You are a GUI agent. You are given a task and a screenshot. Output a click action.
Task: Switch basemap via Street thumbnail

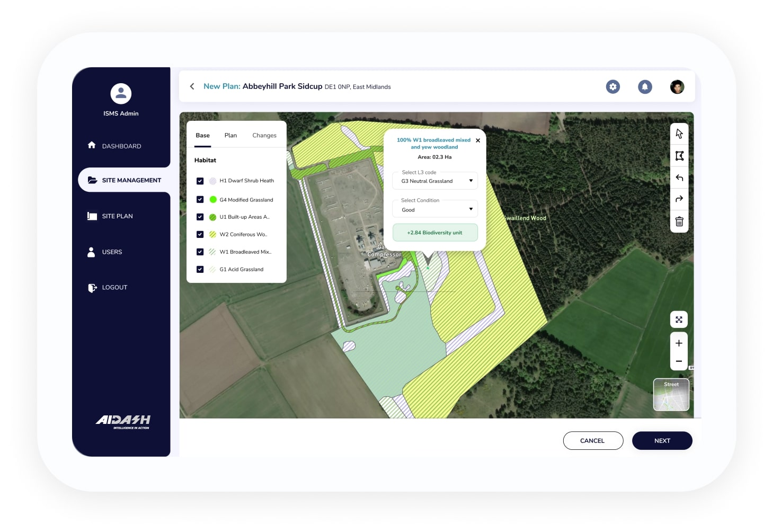(671, 395)
